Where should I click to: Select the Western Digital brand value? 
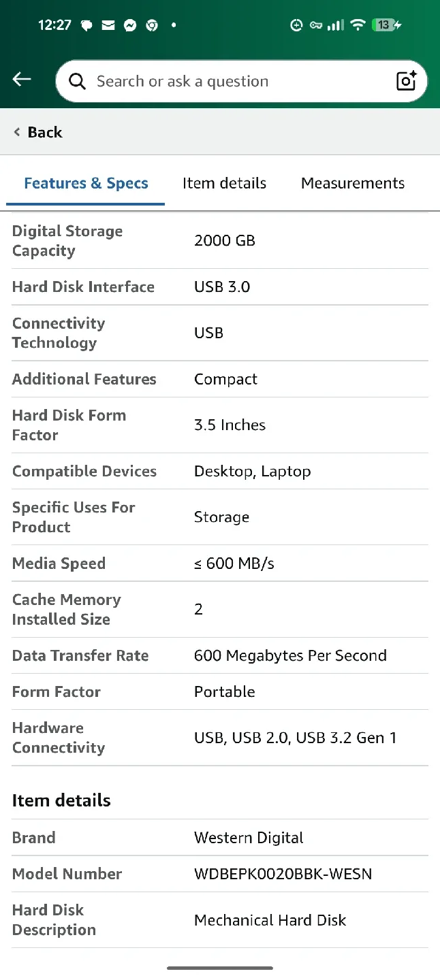click(249, 838)
